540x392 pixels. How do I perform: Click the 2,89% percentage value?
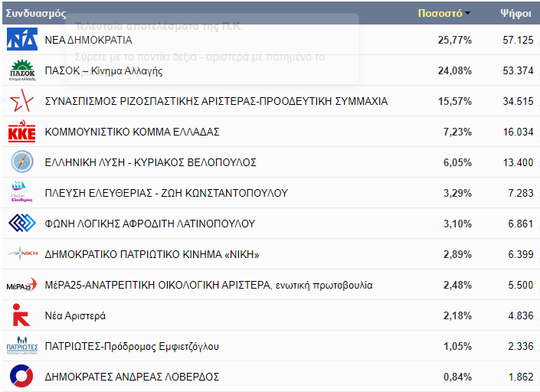pyautogui.click(x=457, y=255)
